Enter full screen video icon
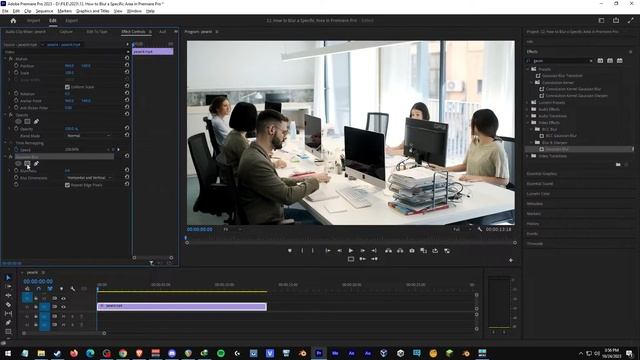Screen dimensions: 640x360 (631, 20)
